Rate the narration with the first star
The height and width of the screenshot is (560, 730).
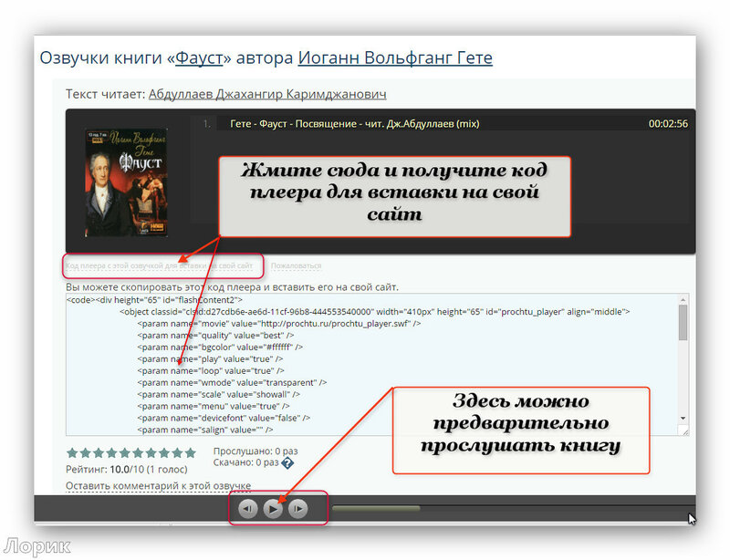tap(72, 452)
